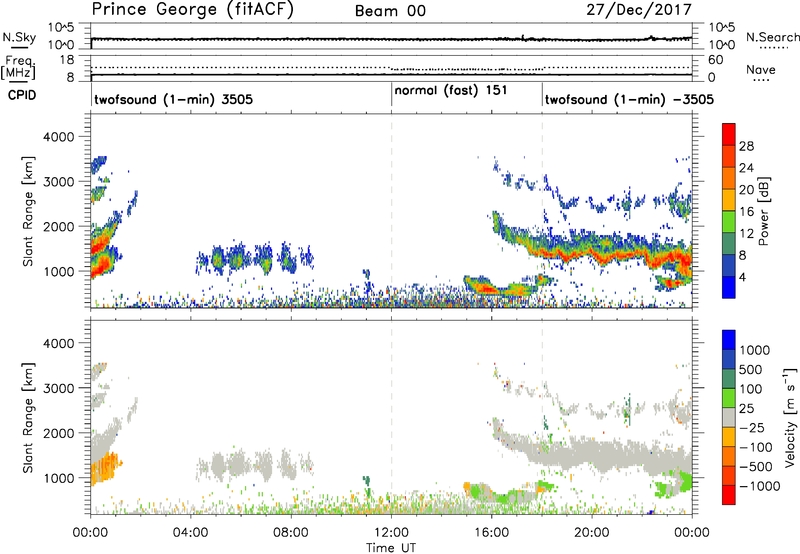Select the date text '27/Dec/2017'

pos(639,9)
